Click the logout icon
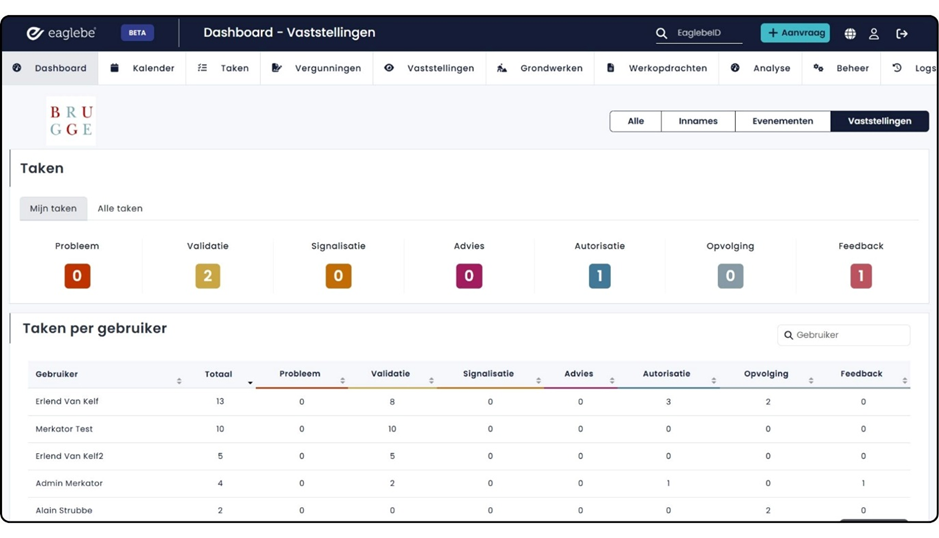The image size is (939, 538). coord(902,34)
